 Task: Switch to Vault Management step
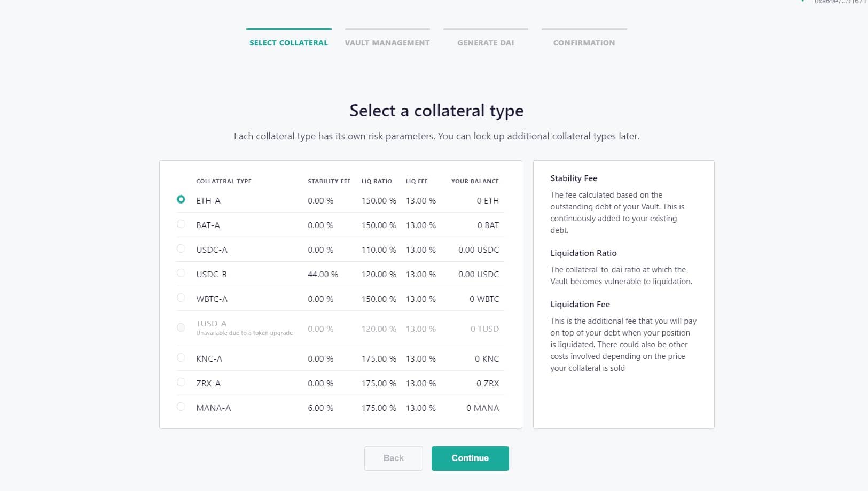[x=387, y=43]
